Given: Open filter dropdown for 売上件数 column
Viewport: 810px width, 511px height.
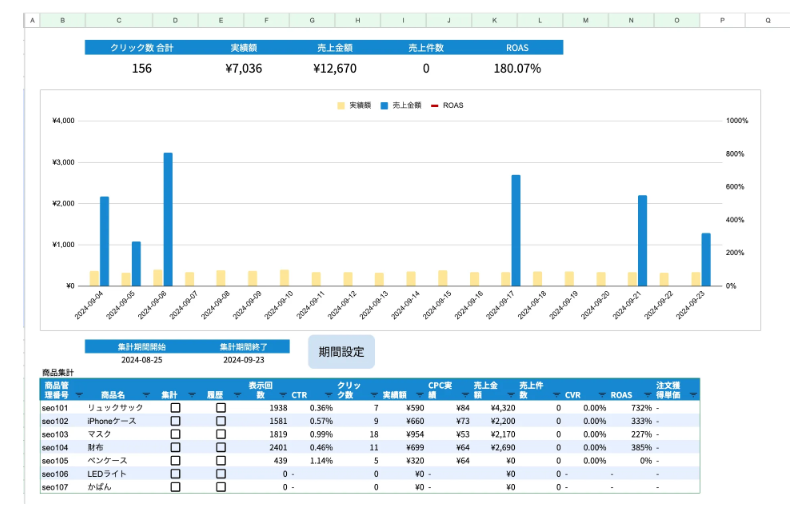Looking at the screenshot, I should click(x=556, y=395).
